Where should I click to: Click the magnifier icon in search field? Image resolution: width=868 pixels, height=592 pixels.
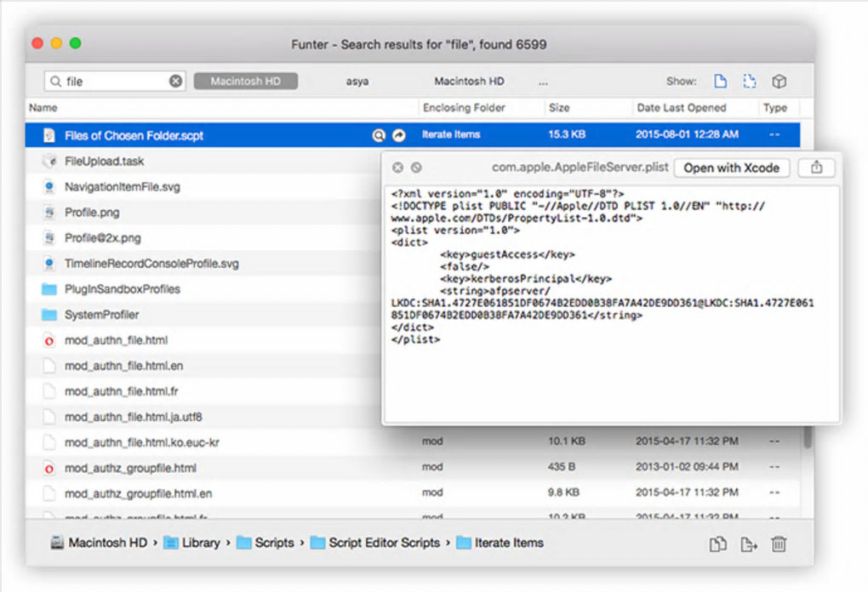(55, 82)
